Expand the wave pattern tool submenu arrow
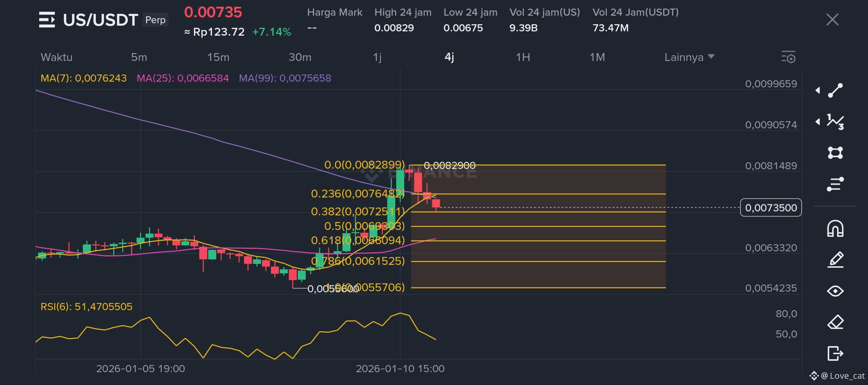The height and width of the screenshot is (385, 868). point(817,122)
